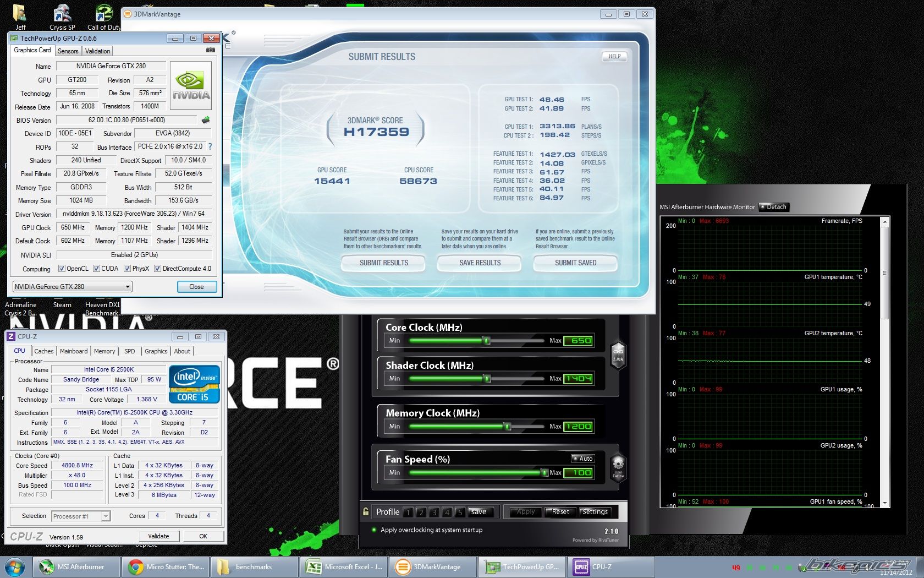Image resolution: width=924 pixels, height=578 pixels.
Task: Click the SAVE RESULTS button in 3DMark
Action: [480, 263]
